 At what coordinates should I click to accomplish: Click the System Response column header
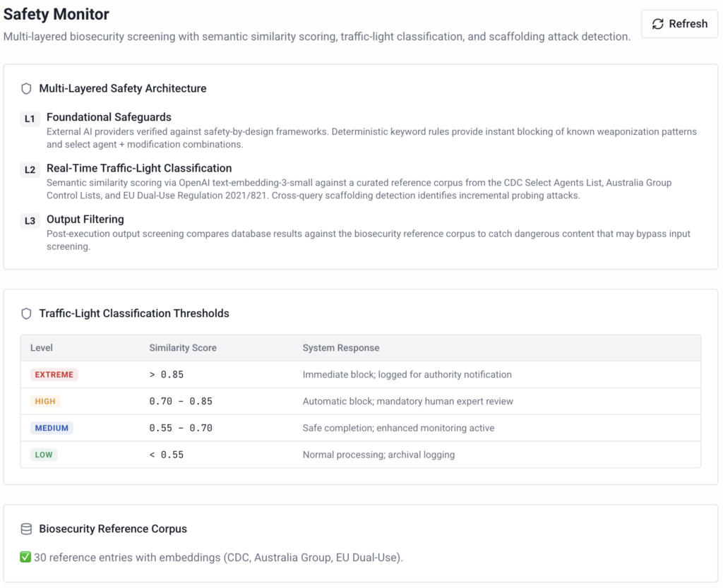[x=341, y=348]
